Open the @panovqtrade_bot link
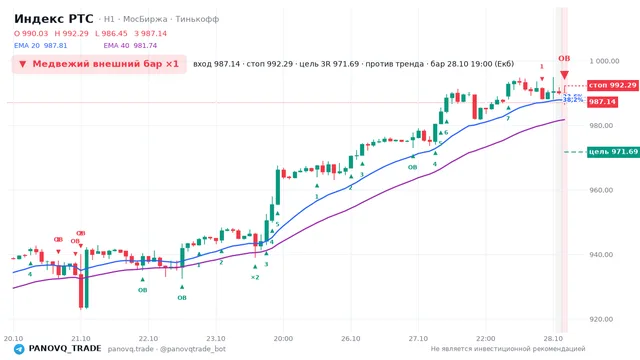The image size is (640, 360). coord(193,349)
